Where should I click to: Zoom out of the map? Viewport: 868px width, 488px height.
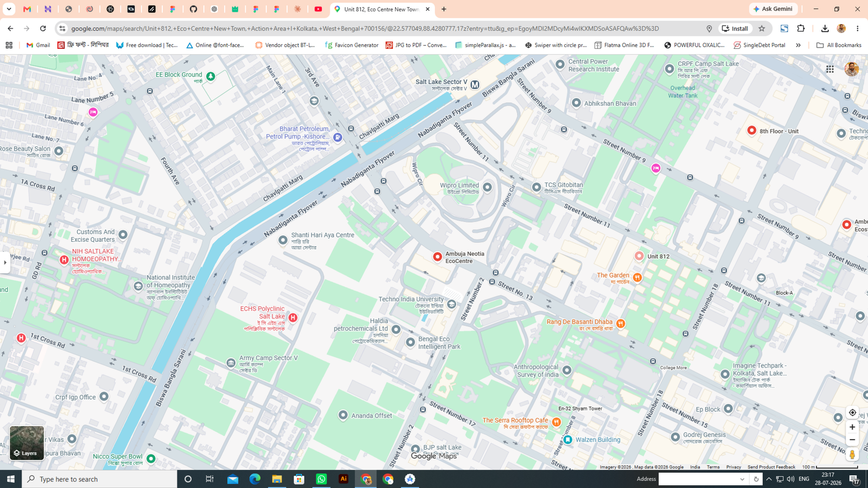[852, 440]
